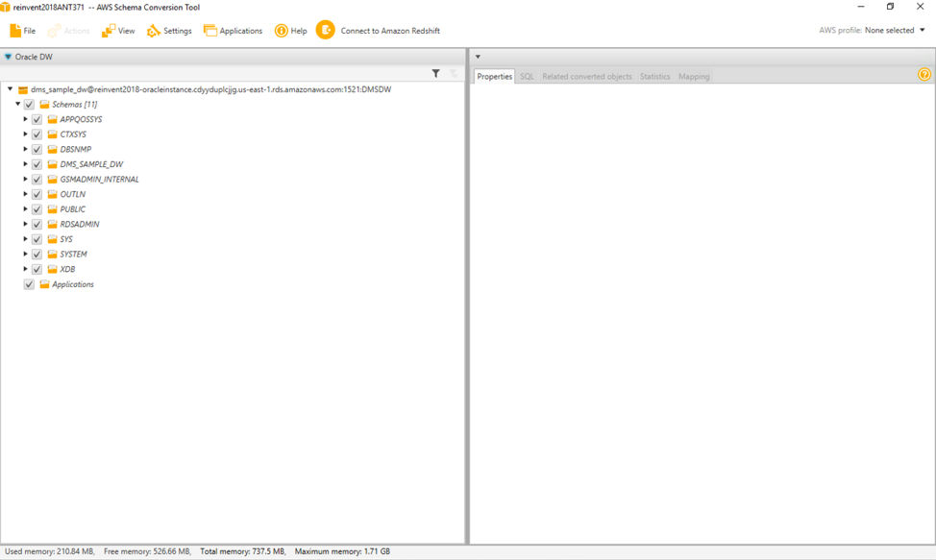Click Connect to Amazon Redshift label
The height and width of the screenshot is (560, 936).
point(390,31)
